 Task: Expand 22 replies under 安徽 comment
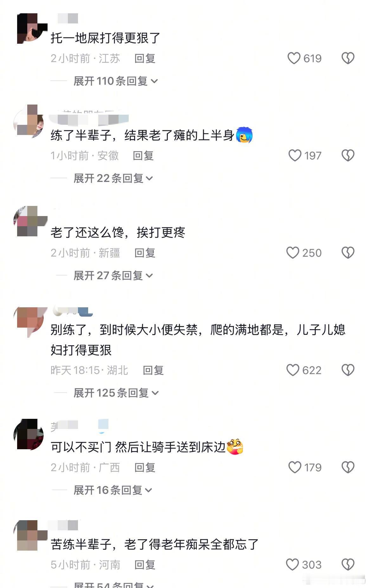tap(113, 178)
